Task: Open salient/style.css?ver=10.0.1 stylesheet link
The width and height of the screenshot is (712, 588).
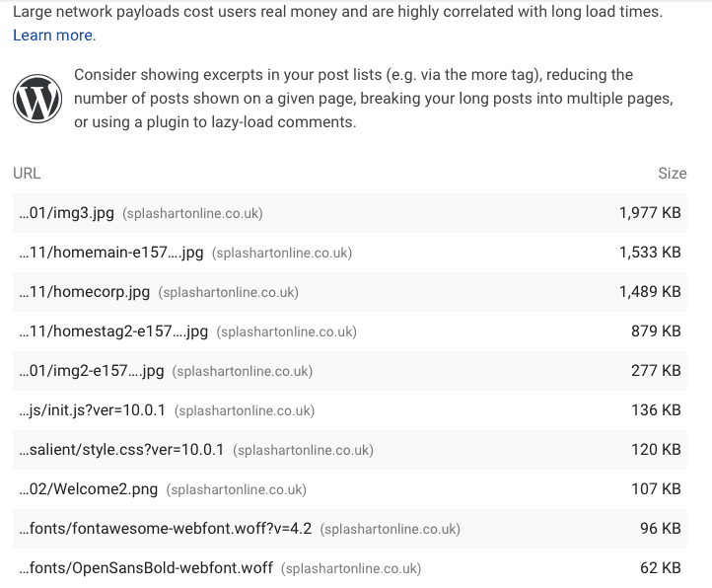Action: click(122, 450)
